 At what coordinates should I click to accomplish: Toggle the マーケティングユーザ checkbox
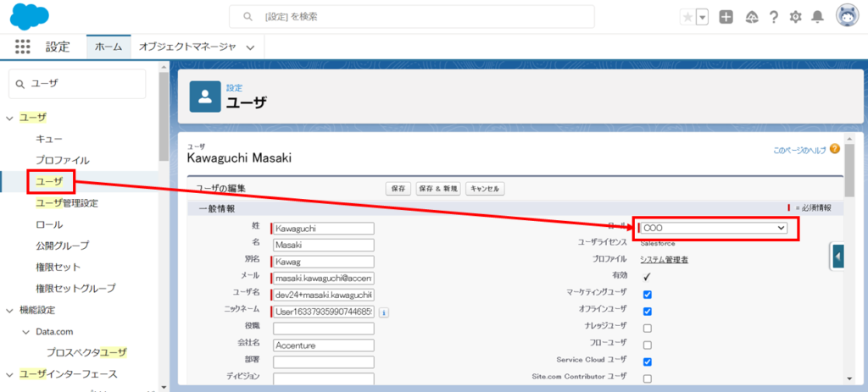tap(647, 295)
